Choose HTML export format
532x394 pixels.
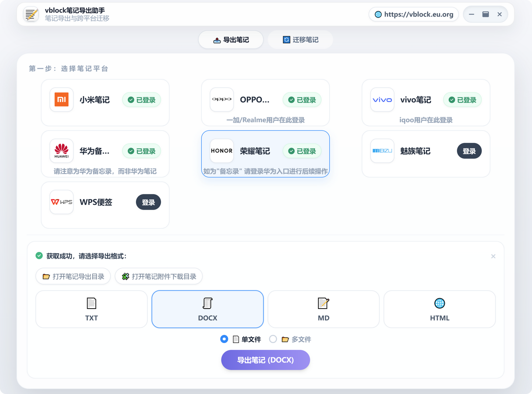point(440,309)
